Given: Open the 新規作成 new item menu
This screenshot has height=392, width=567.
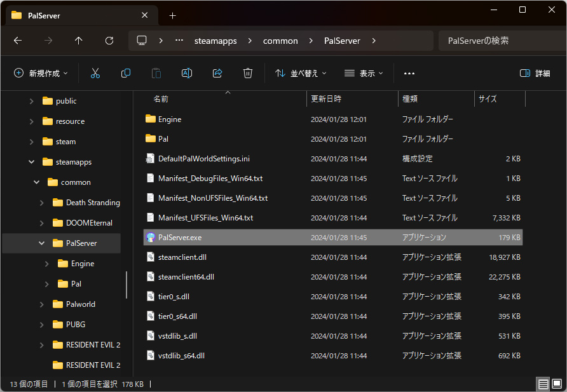Looking at the screenshot, I should (41, 73).
